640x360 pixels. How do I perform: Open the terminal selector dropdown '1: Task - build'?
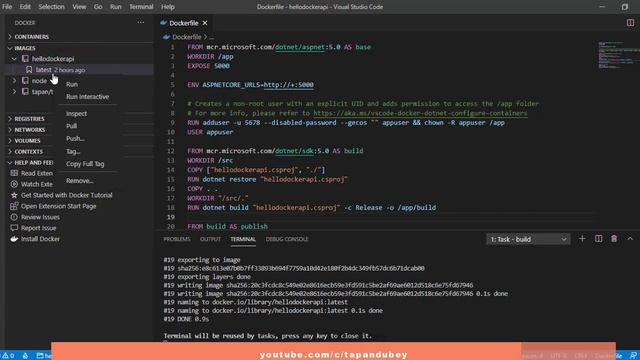click(528, 239)
